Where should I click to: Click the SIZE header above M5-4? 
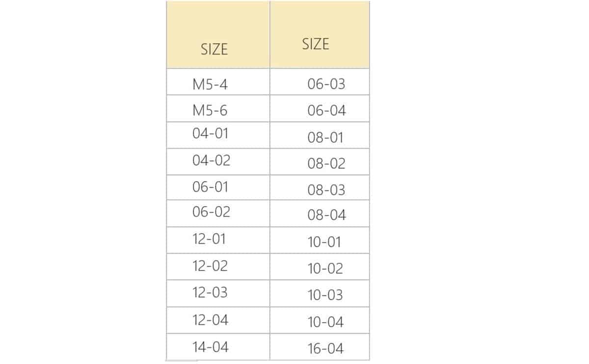[214, 49]
